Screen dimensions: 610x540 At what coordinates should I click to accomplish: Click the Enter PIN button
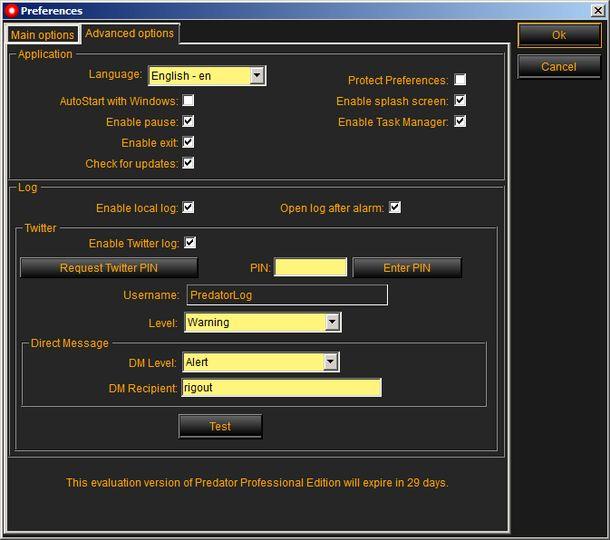[407, 267]
